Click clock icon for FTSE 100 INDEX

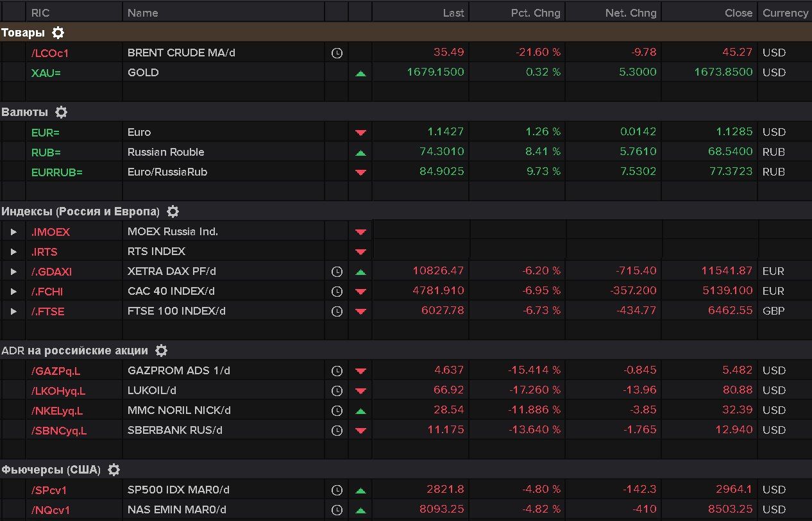337,311
